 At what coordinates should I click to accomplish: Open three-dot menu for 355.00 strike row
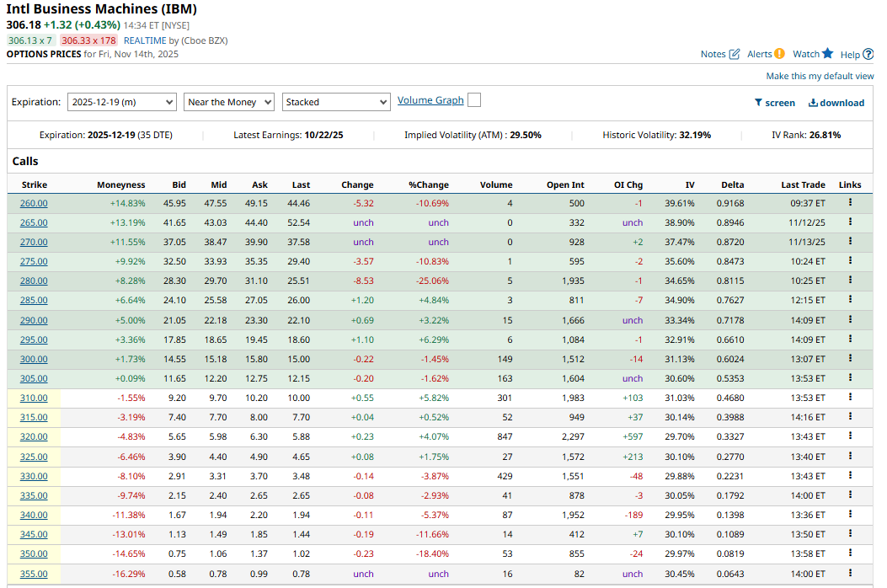850,573
